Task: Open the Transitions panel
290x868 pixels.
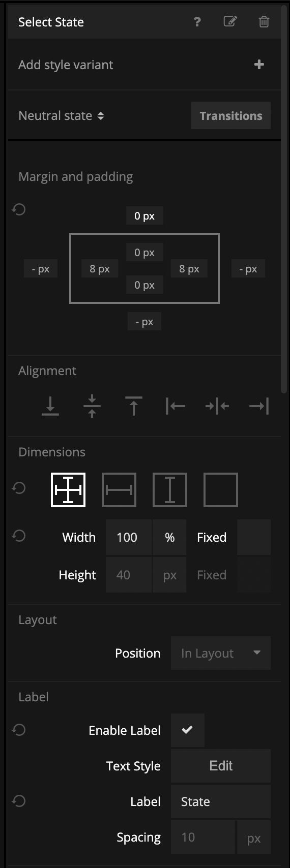Action: [231, 115]
